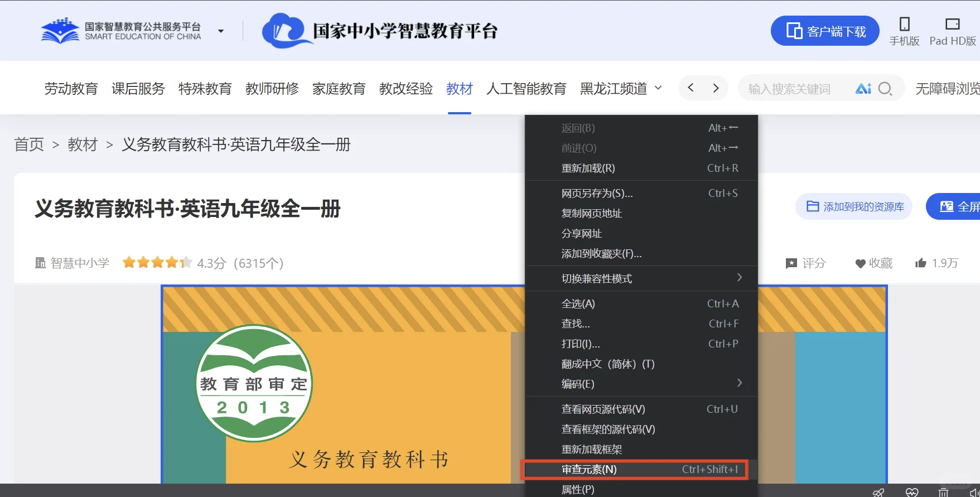Expand 编码(E) submenu

pyautogui.click(x=641, y=384)
